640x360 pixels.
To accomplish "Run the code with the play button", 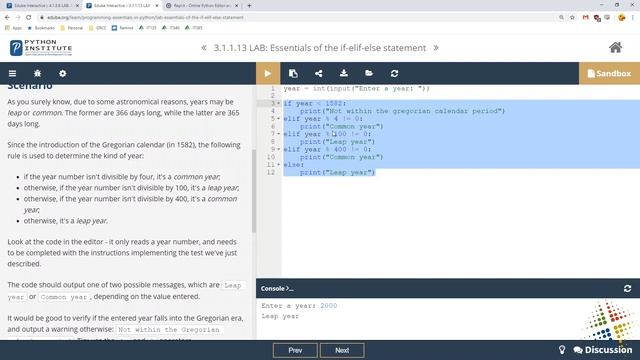I will coord(268,73).
